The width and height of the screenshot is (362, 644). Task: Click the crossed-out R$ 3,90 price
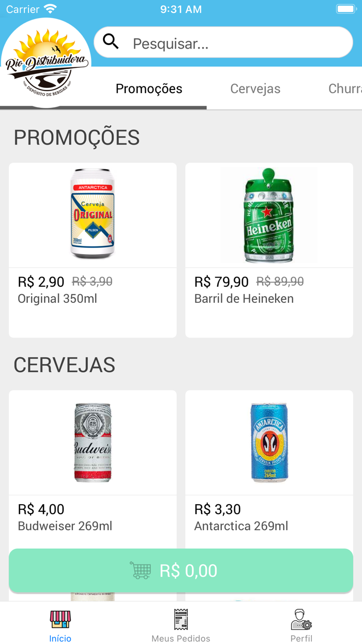tap(92, 282)
